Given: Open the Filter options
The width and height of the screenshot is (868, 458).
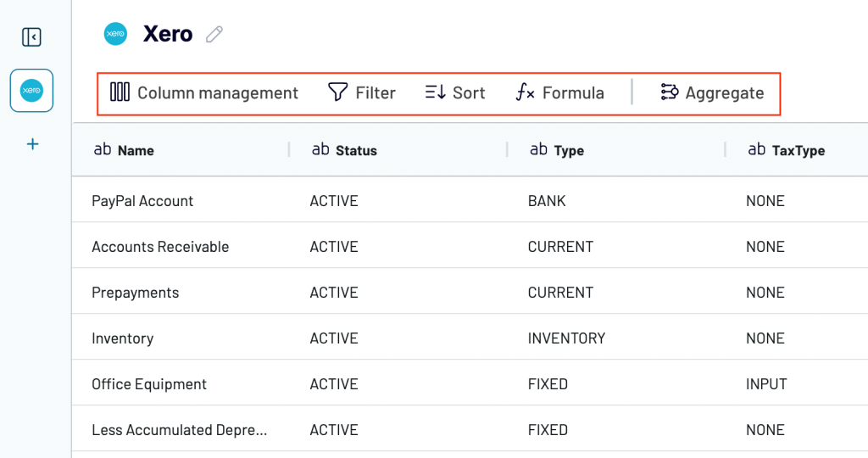Looking at the screenshot, I should tap(362, 92).
